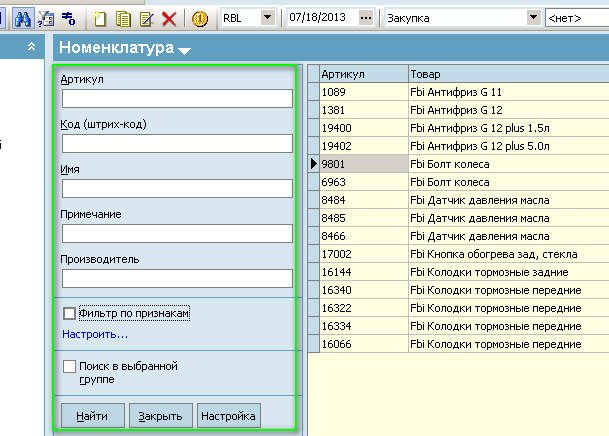
Task: Click the sort arrows toolbar icon
Action: pyautogui.click(x=69, y=19)
